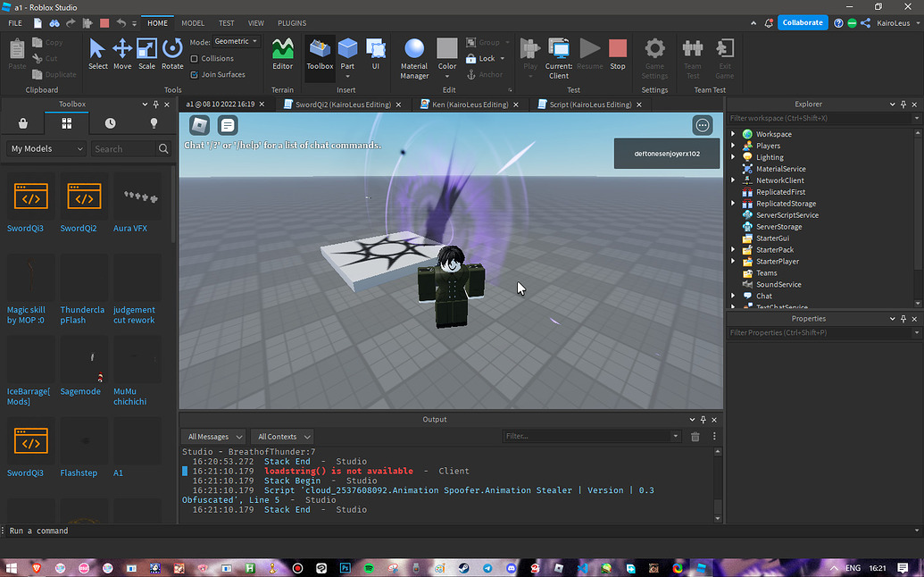
Task: Open the Color picker
Action: click(448, 54)
